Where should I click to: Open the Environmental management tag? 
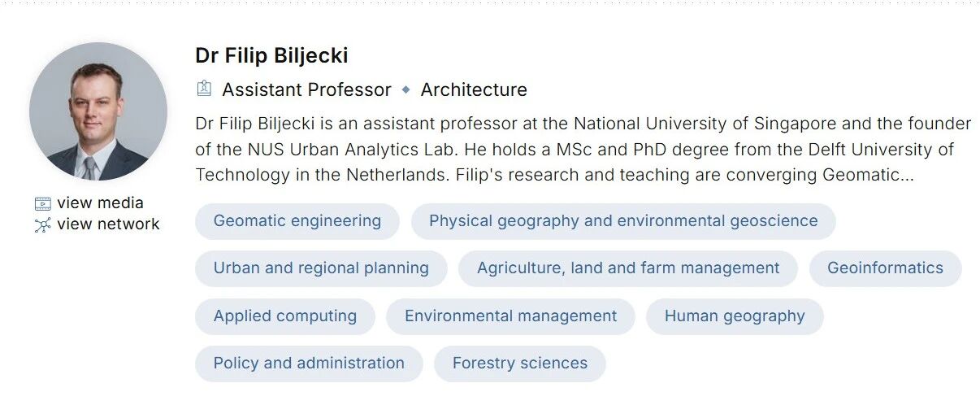point(510,316)
